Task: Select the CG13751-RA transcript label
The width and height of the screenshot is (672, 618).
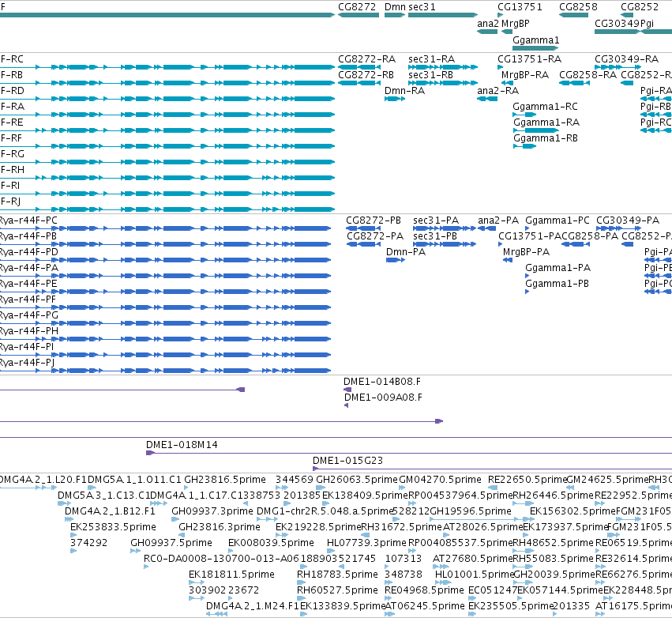Action: 529,58
